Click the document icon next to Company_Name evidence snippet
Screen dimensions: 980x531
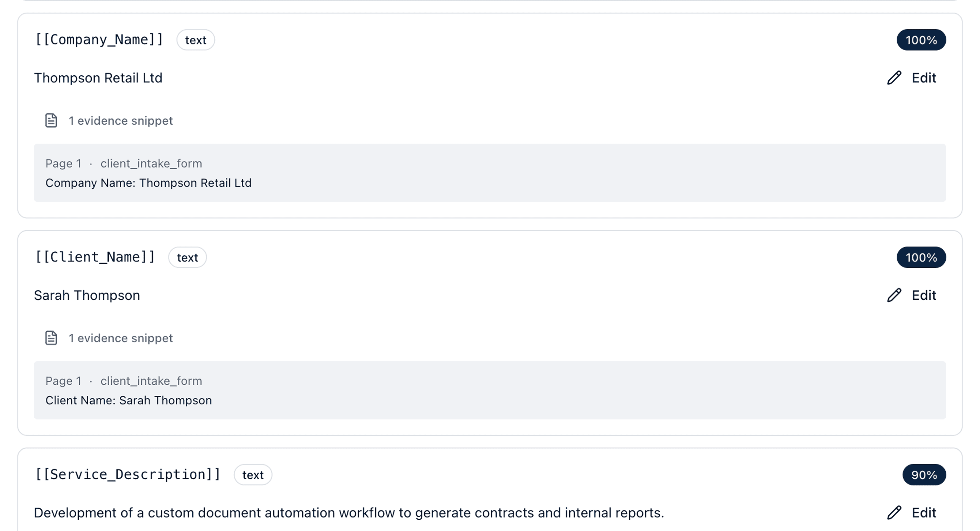click(x=51, y=121)
